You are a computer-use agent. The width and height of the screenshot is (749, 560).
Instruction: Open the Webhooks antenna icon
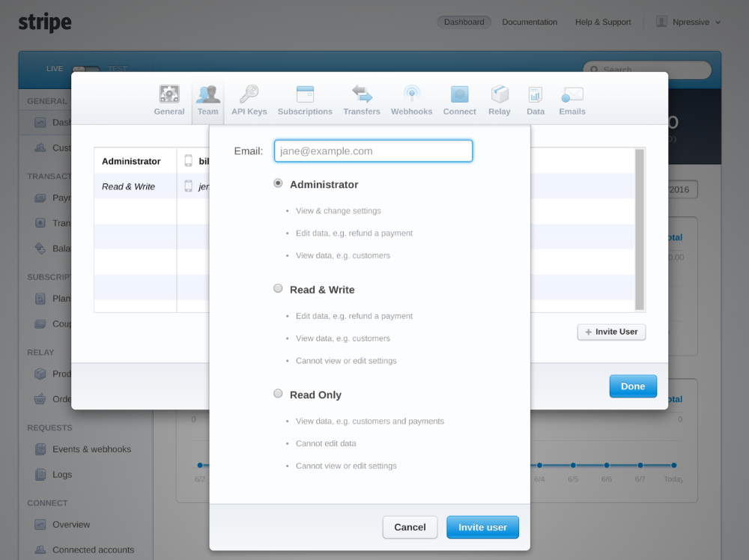411,94
